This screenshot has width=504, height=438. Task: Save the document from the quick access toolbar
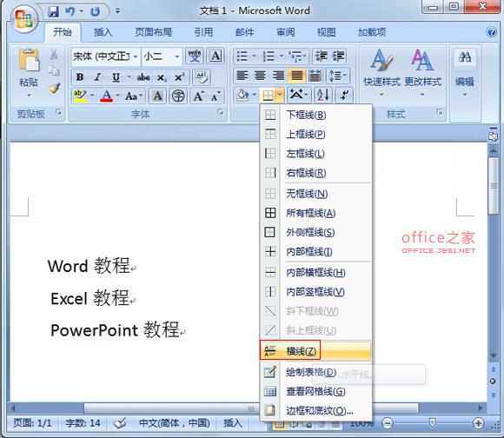tap(53, 11)
